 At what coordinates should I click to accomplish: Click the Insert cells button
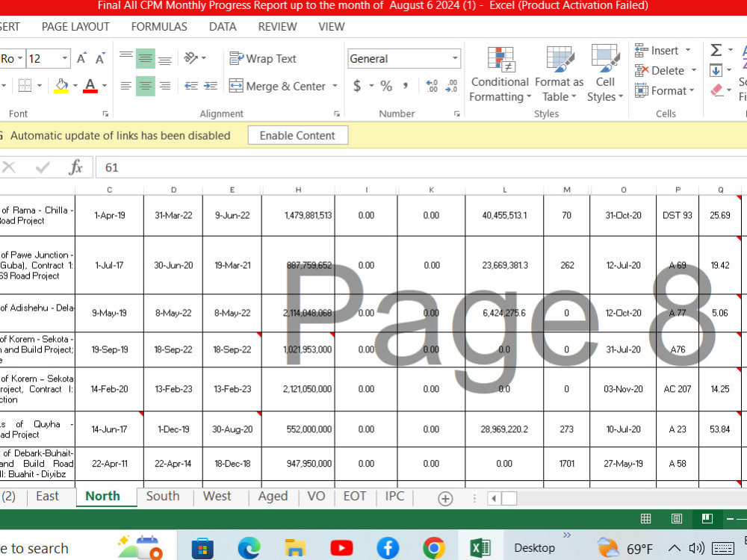(x=657, y=51)
